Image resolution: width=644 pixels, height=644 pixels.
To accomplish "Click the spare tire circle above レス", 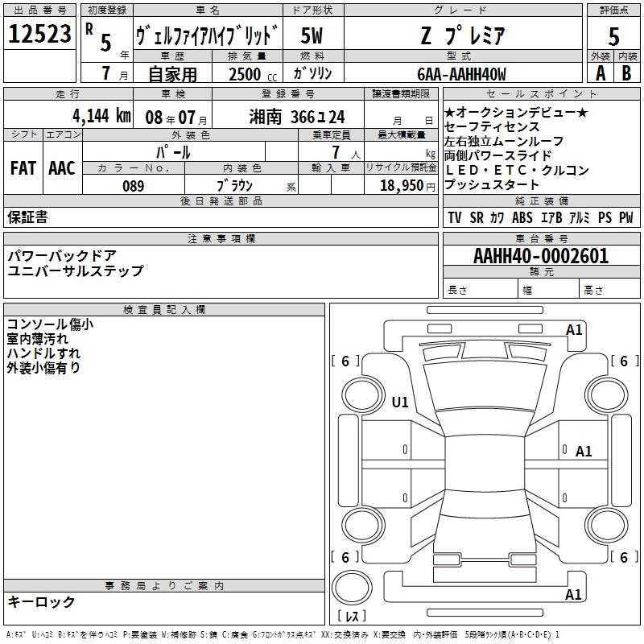I will tap(352, 587).
